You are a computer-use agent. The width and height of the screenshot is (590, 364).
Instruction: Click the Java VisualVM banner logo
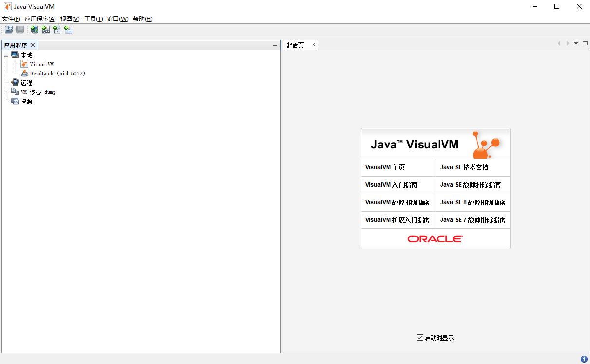click(436, 144)
